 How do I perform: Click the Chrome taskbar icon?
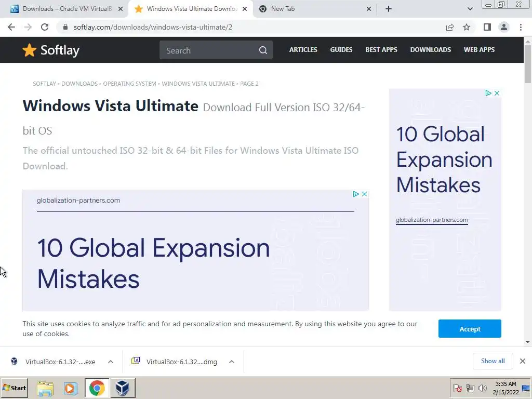tap(97, 388)
